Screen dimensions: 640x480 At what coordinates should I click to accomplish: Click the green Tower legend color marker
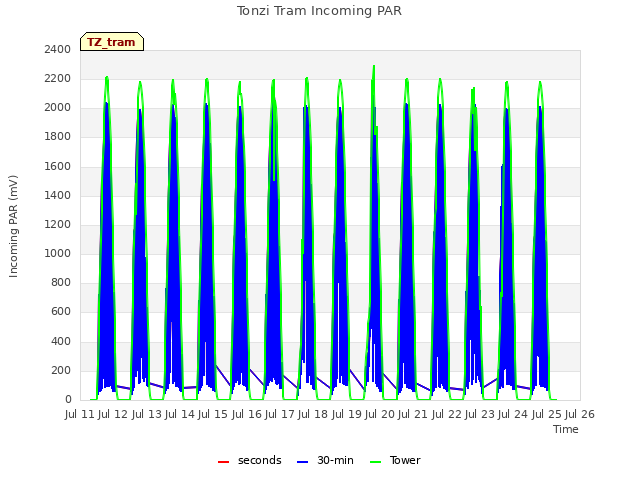pos(376,462)
